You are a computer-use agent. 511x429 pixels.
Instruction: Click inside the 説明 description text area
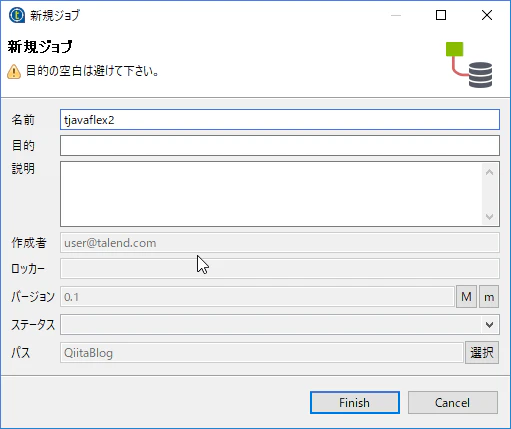(271, 194)
